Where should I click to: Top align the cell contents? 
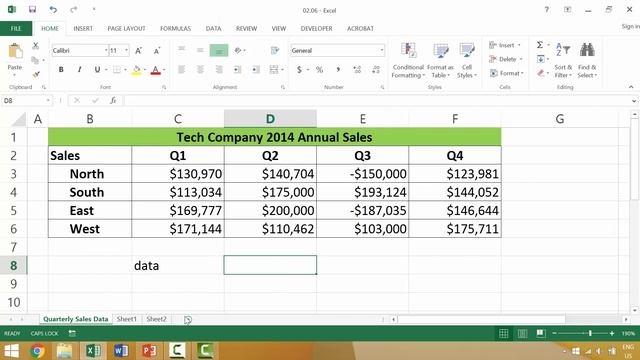point(181,50)
